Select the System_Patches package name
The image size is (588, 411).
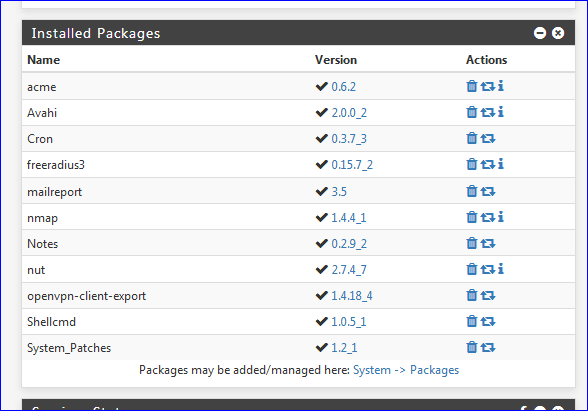[69, 348]
